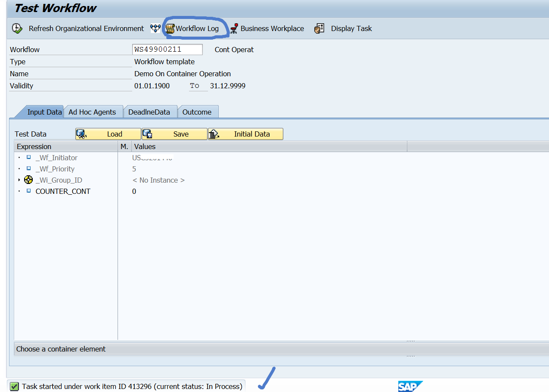Select the COUNTER_CONT element
549x392 pixels.
[x=63, y=191]
